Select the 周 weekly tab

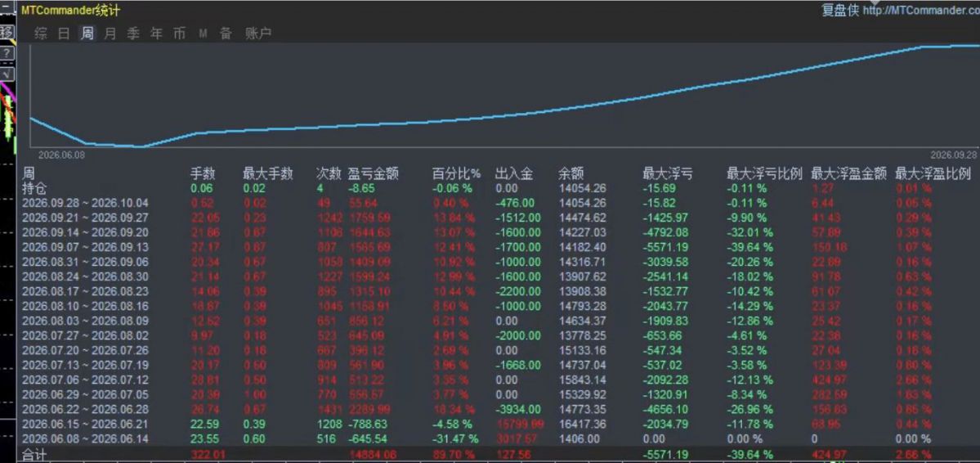(87, 34)
